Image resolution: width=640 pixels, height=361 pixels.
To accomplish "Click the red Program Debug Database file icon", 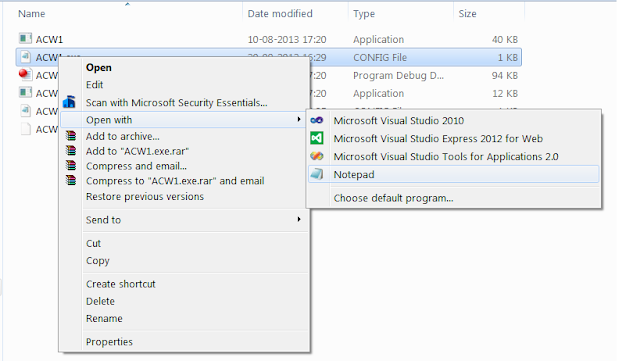I will (x=25, y=75).
